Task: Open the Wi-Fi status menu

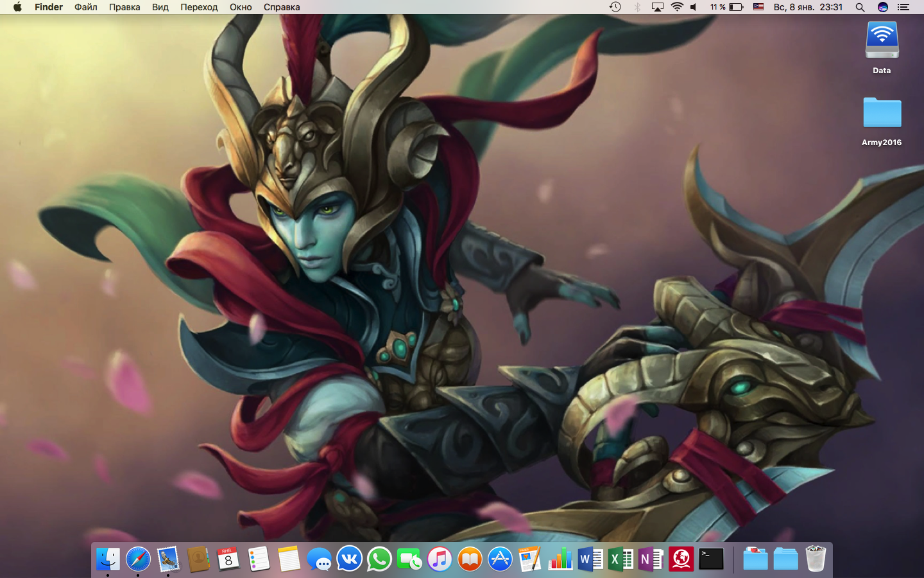Action: click(677, 7)
